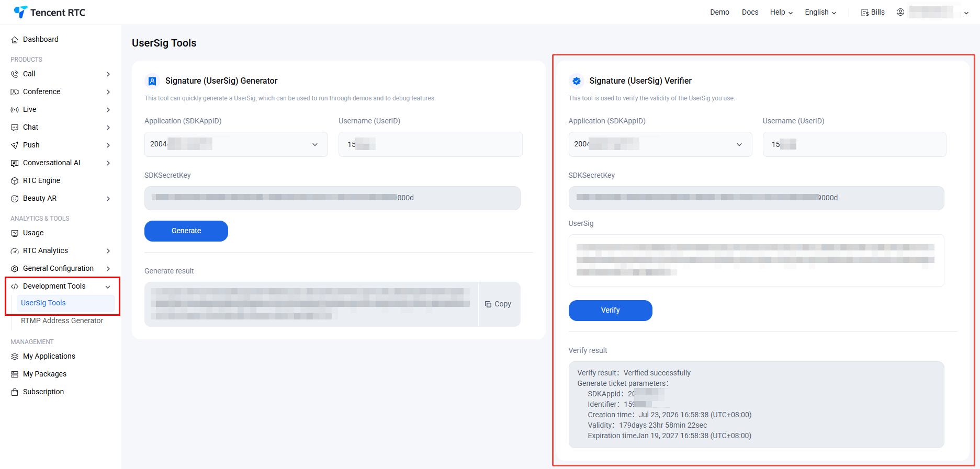
Task: Click the Usage chart icon
Action: tap(15, 233)
